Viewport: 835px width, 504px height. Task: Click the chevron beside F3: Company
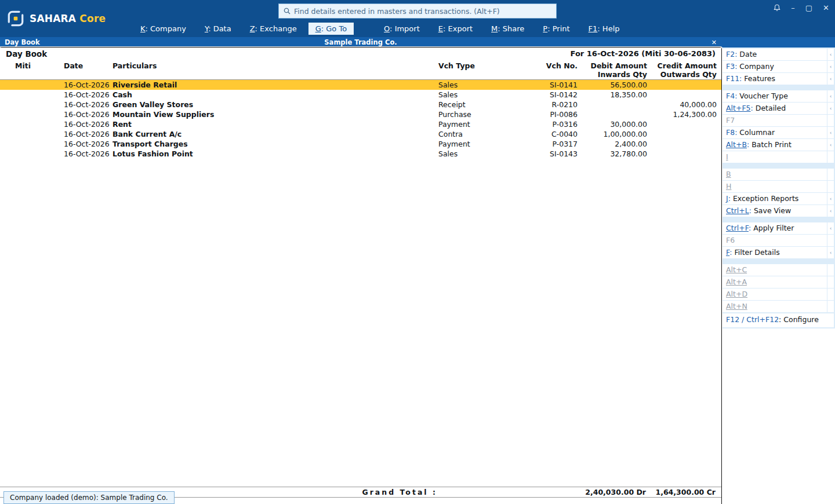(830, 67)
